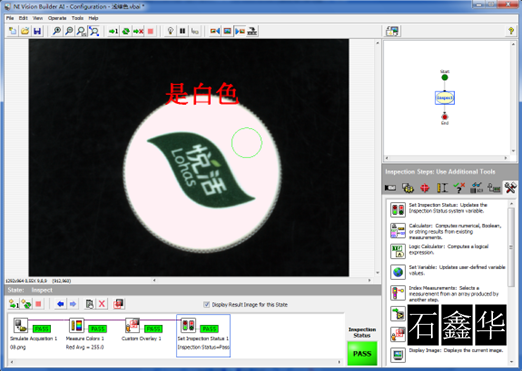Open the Tools menu
This screenshot has height=371, width=522.
point(77,18)
